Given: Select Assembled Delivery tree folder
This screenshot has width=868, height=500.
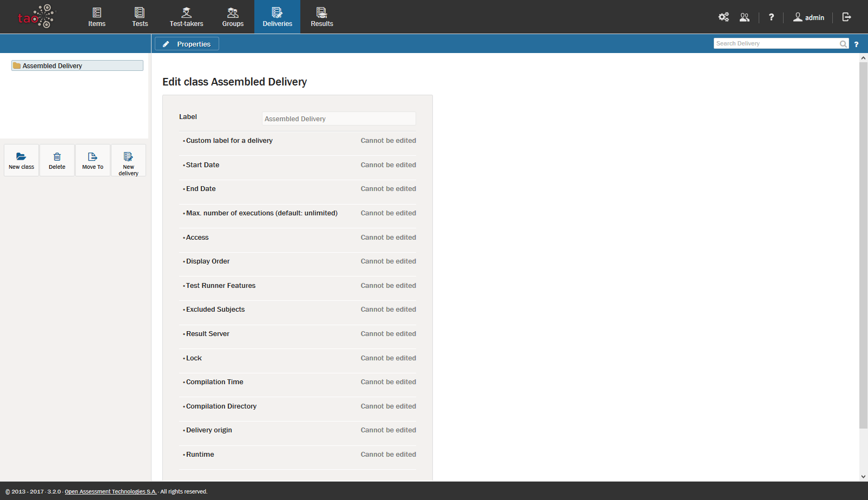Looking at the screenshot, I should coord(52,65).
